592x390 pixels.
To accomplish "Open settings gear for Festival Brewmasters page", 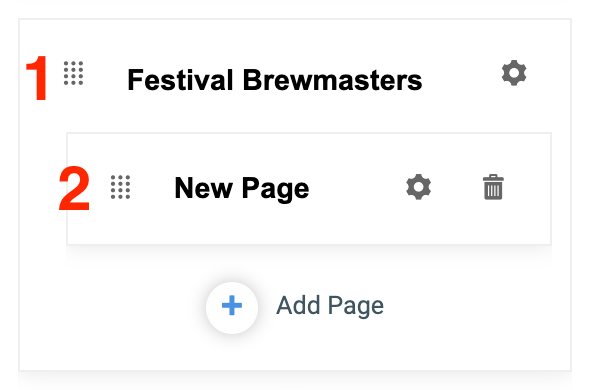I will coord(514,73).
